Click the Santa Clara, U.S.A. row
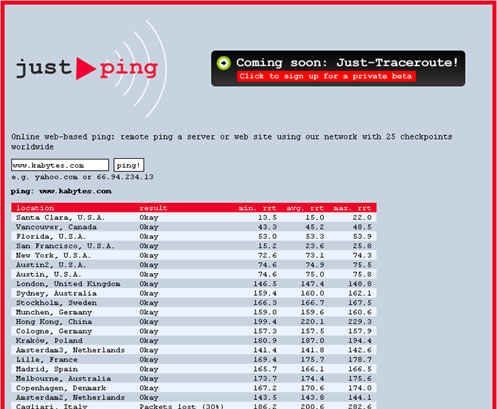497x409 pixels. click(194, 217)
